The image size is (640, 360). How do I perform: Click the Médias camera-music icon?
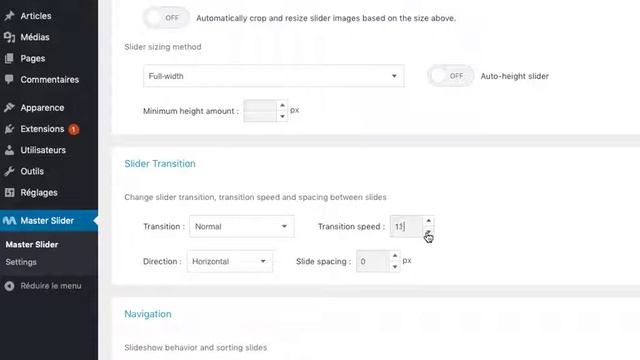[9, 37]
